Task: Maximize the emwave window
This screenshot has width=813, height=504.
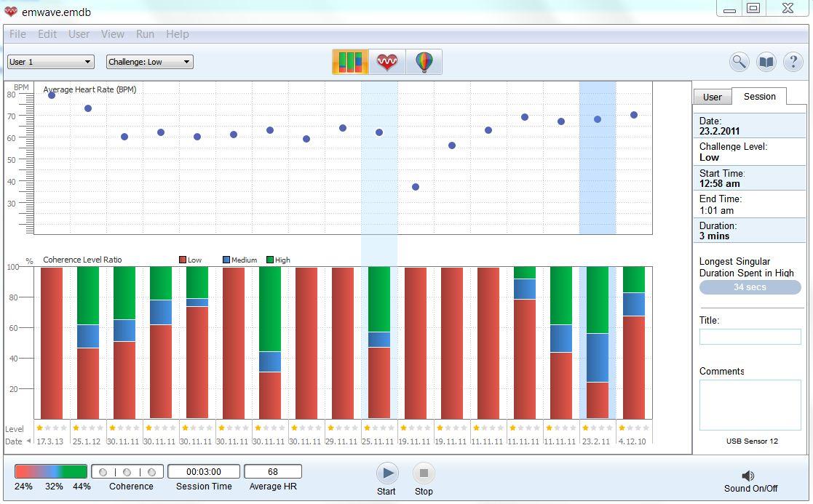Action: tap(753, 8)
